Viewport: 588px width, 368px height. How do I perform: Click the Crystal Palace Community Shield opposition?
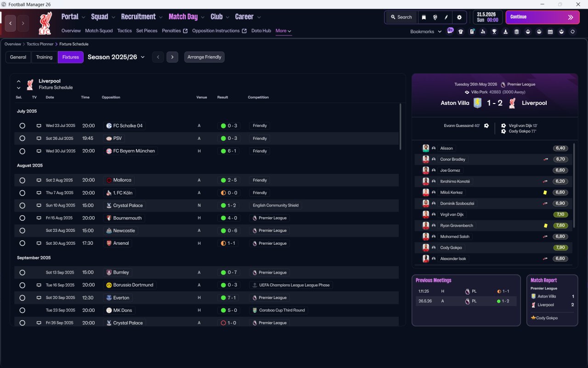click(x=125, y=206)
